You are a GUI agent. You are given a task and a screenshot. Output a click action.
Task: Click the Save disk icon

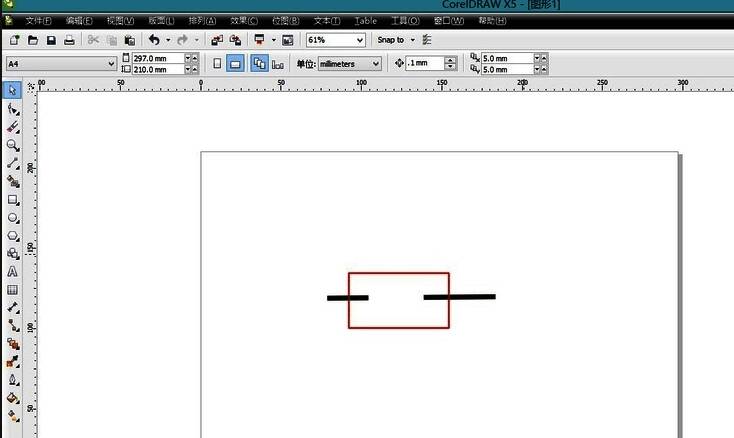pyautogui.click(x=50, y=40)
